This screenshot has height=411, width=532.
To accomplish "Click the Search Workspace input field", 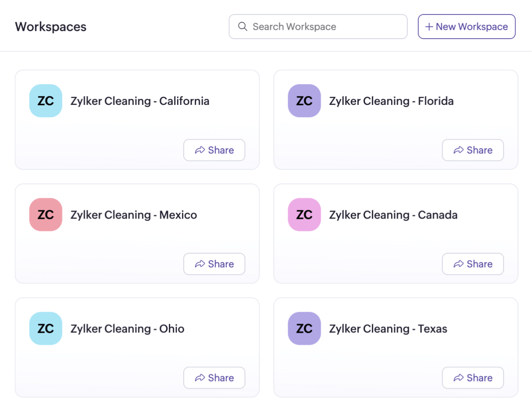I will click(x=318, y=27).
